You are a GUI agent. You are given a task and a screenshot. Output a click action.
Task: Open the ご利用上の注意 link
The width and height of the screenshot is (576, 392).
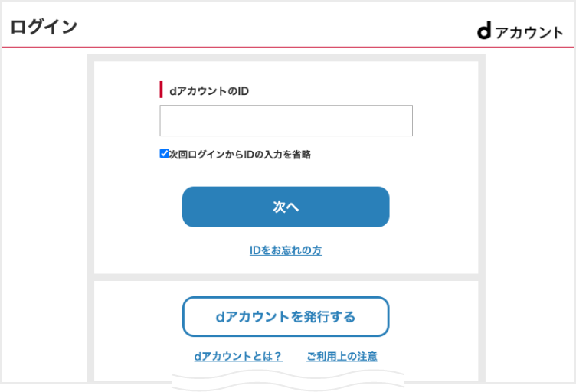pyautogui.click(x=342, y=356)
